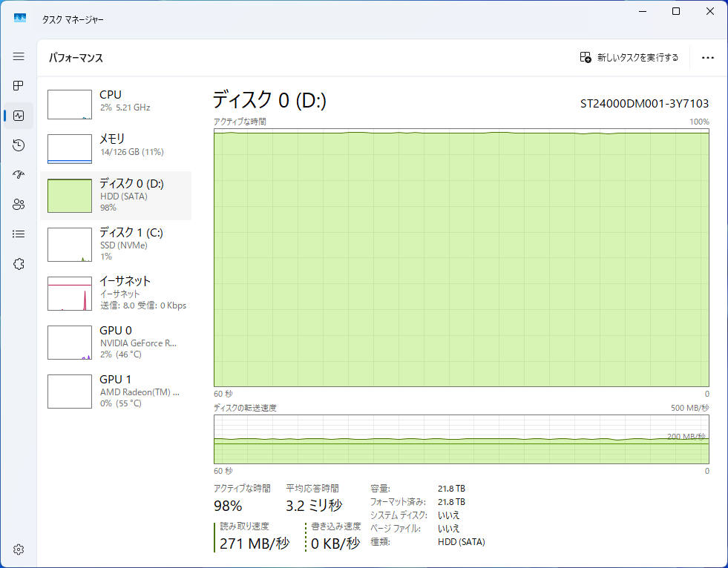
Task: Click the 98% active time value
Action: (228, 506)
